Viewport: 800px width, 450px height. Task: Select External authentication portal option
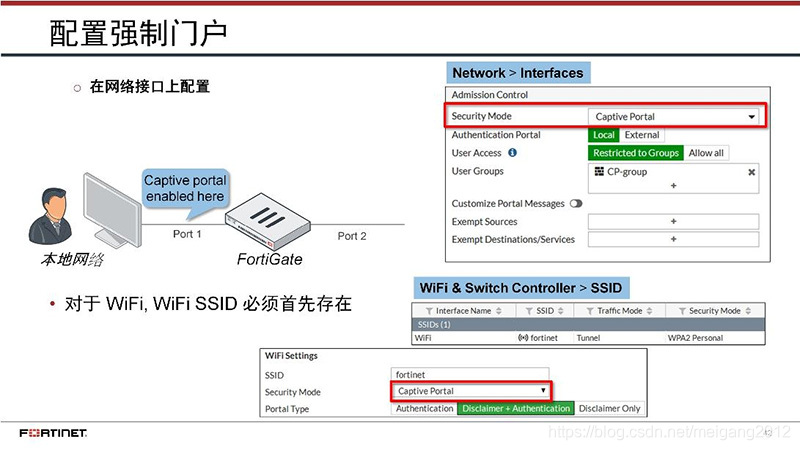click(x=642, y=135)
